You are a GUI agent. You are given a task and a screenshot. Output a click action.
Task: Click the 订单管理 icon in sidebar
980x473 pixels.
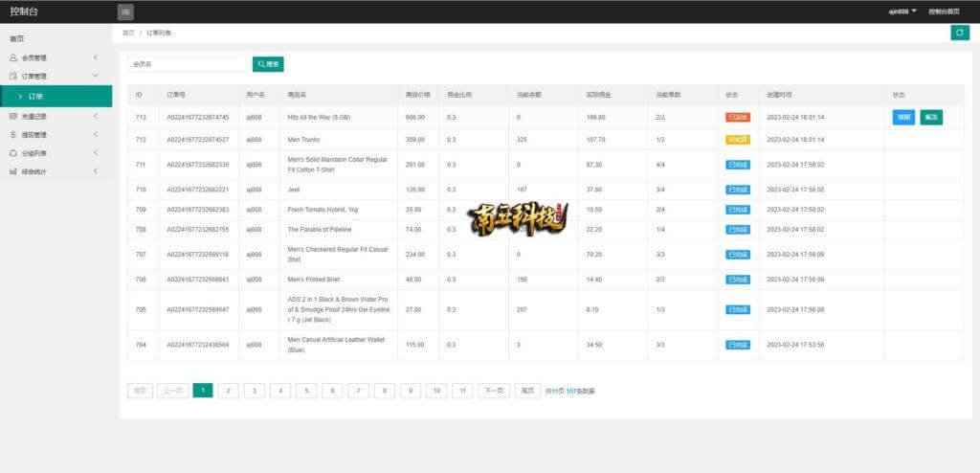12,76
